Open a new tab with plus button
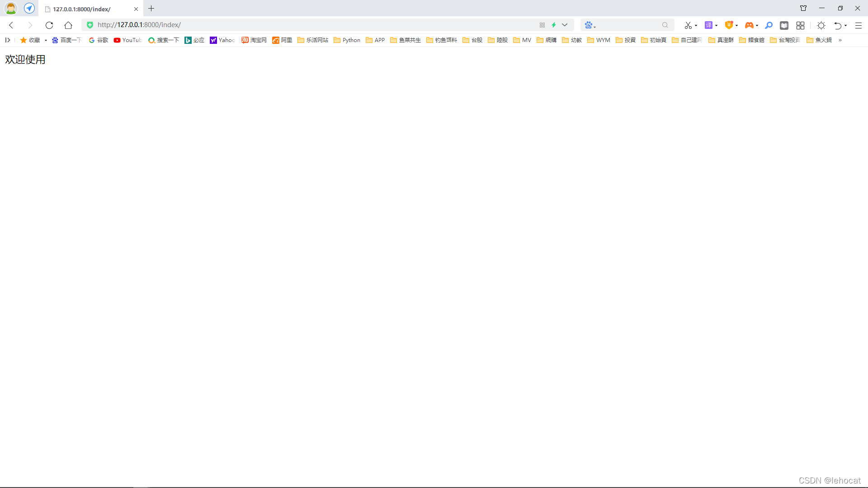Viewport: 868px width, 488px height. pos(151,9)
